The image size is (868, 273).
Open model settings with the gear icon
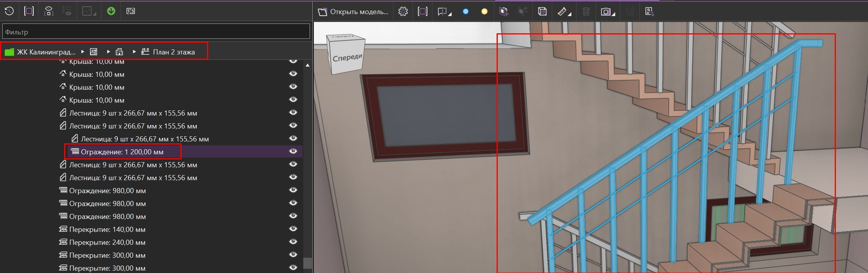403,12
